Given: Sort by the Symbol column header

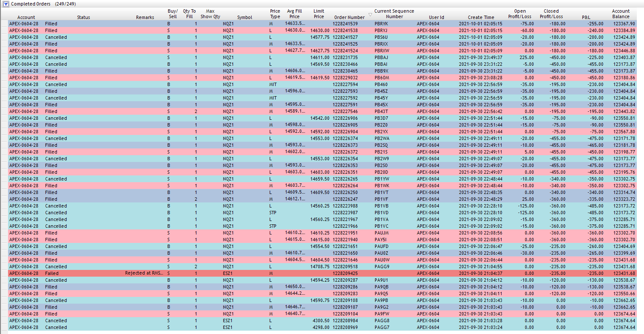Looking at the screenshot, I should coord(244,17).
